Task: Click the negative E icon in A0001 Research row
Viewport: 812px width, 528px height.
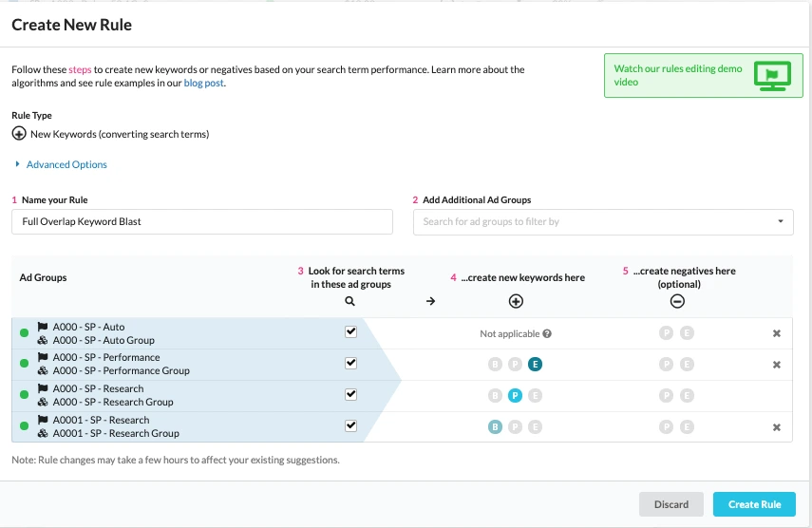Action: pos(687,427)
